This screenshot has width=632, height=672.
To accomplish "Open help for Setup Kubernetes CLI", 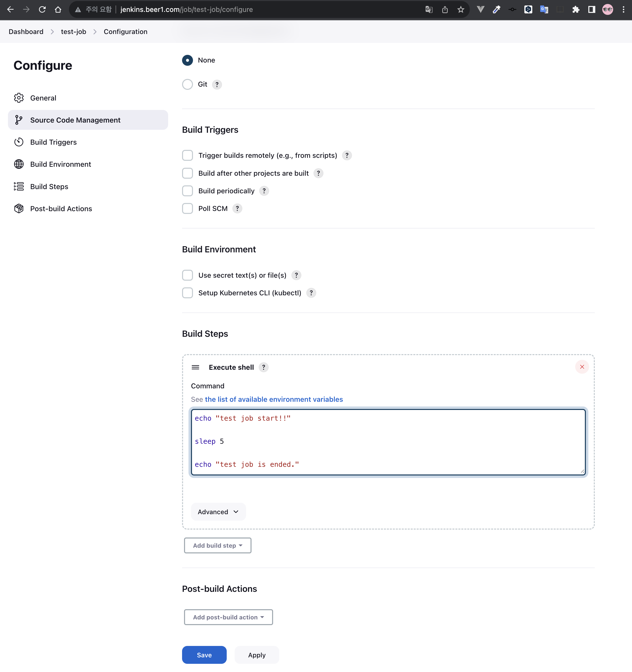I will click(x=311, y=293).
